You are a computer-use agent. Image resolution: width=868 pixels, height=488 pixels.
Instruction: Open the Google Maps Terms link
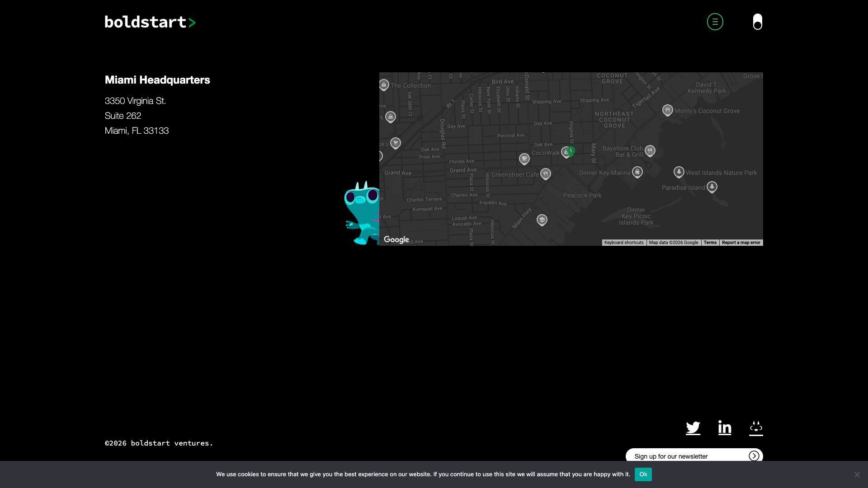coord(710,243)
